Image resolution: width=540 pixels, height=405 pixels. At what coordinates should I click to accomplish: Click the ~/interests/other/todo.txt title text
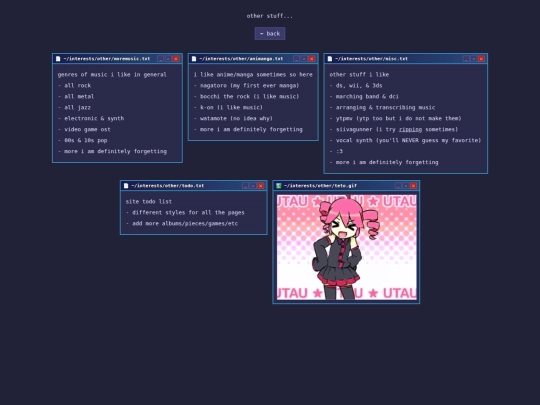tap(168, 186)
